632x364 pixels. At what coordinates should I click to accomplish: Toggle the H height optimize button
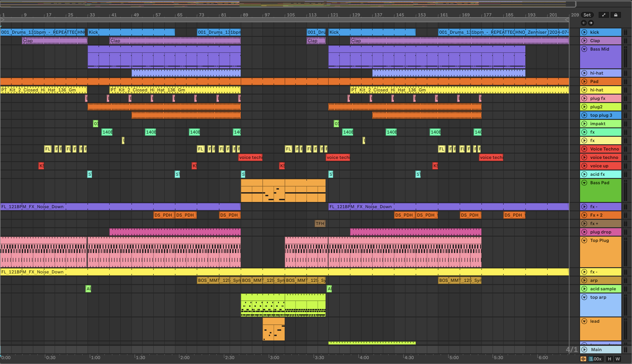click(x=609, y=359)
